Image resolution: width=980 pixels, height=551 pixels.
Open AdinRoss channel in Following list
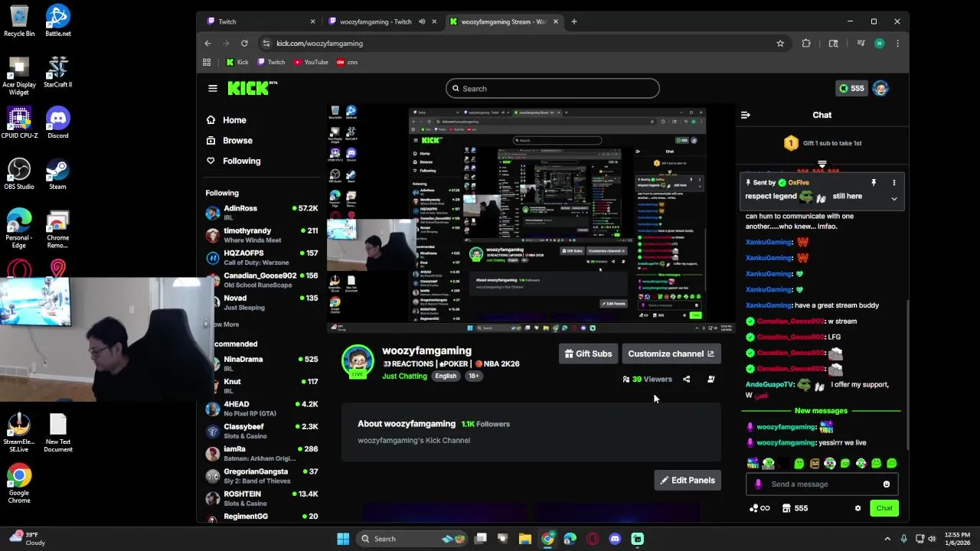click(261, 213)
